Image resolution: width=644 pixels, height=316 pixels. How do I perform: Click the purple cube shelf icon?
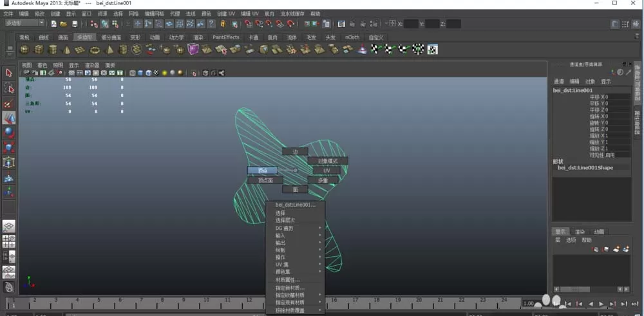point(193,50)
